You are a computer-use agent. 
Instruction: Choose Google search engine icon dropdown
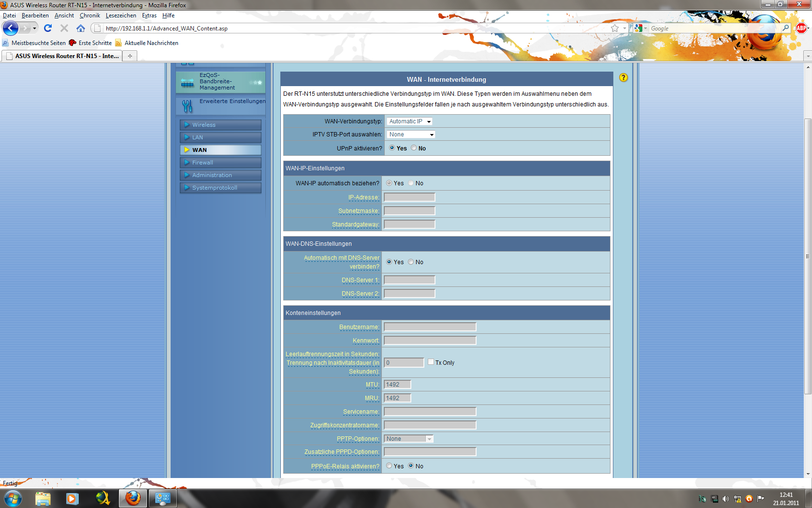coord(640,28)
